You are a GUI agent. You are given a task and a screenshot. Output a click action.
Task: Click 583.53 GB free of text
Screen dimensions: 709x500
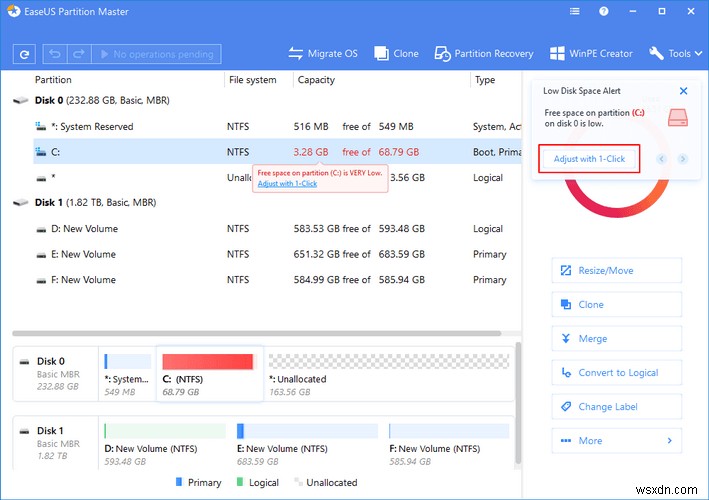331,229
